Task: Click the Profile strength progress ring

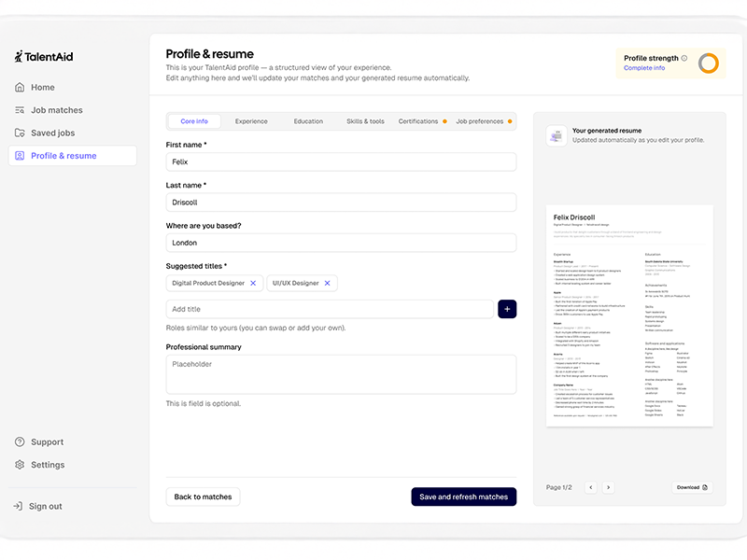Action: 709,63
